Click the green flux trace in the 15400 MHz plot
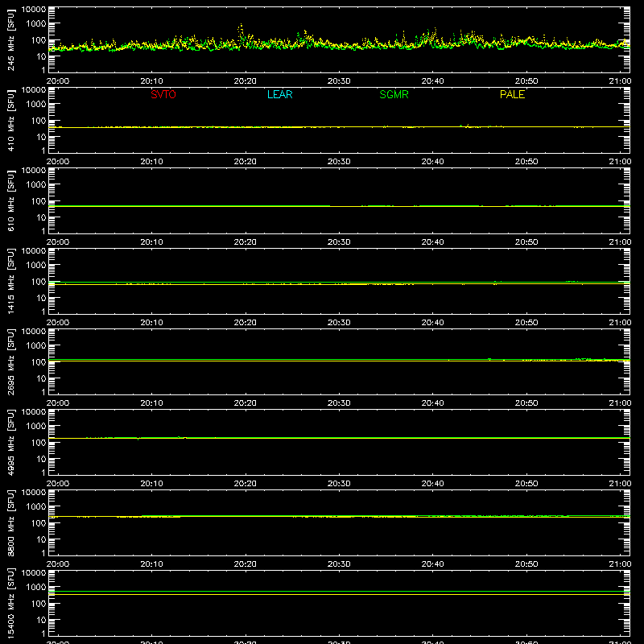 (x=339, y=592)
